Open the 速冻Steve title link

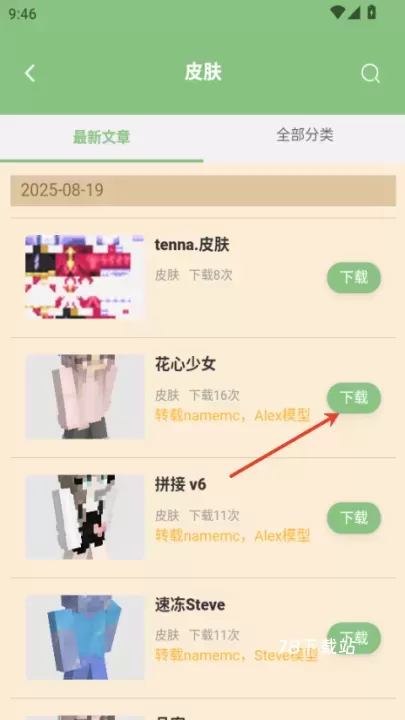190,605
